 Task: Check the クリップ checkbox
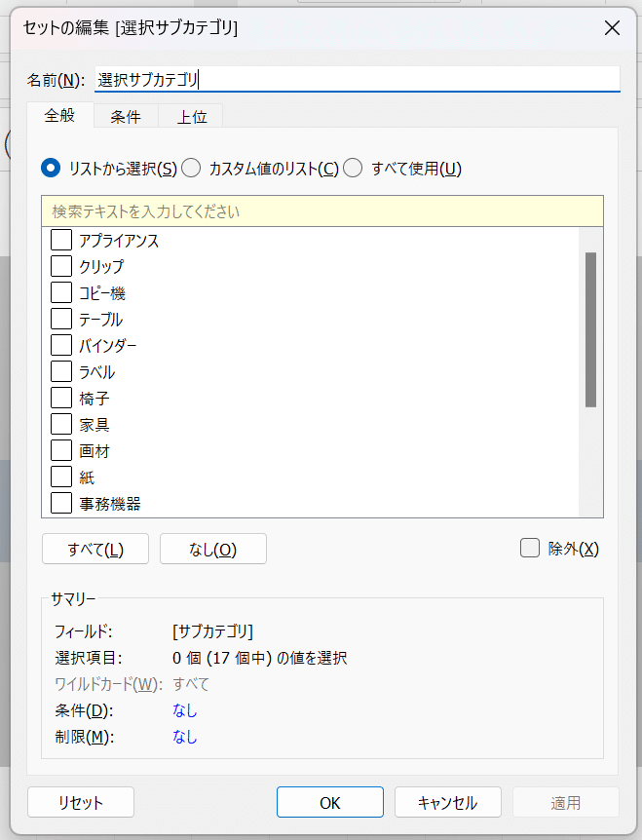tap(61, 266)
